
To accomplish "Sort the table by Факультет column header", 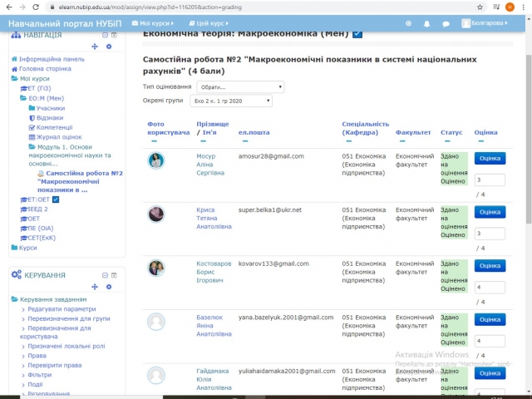I will (413, 132).
